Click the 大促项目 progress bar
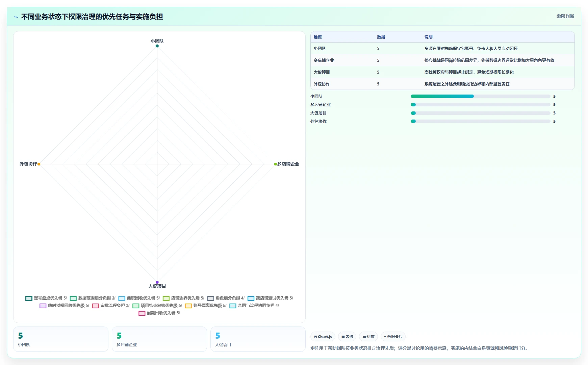 tap(480, 113)
